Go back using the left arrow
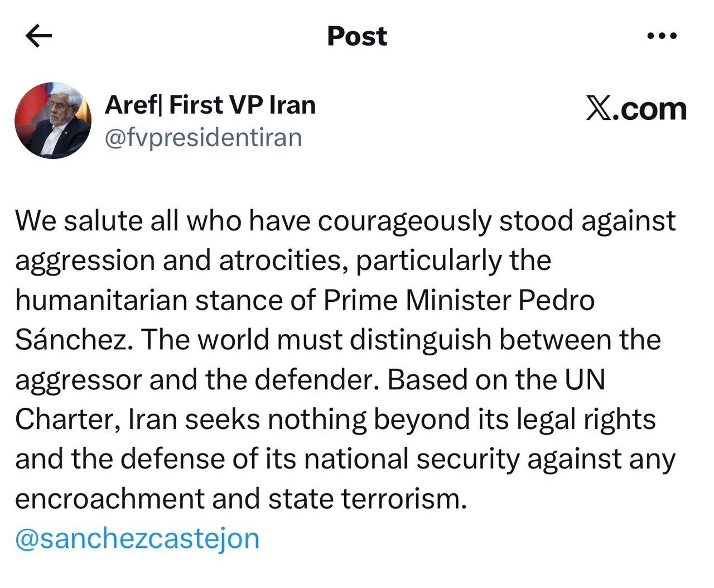714x588 pixels. tap(39, 37)
